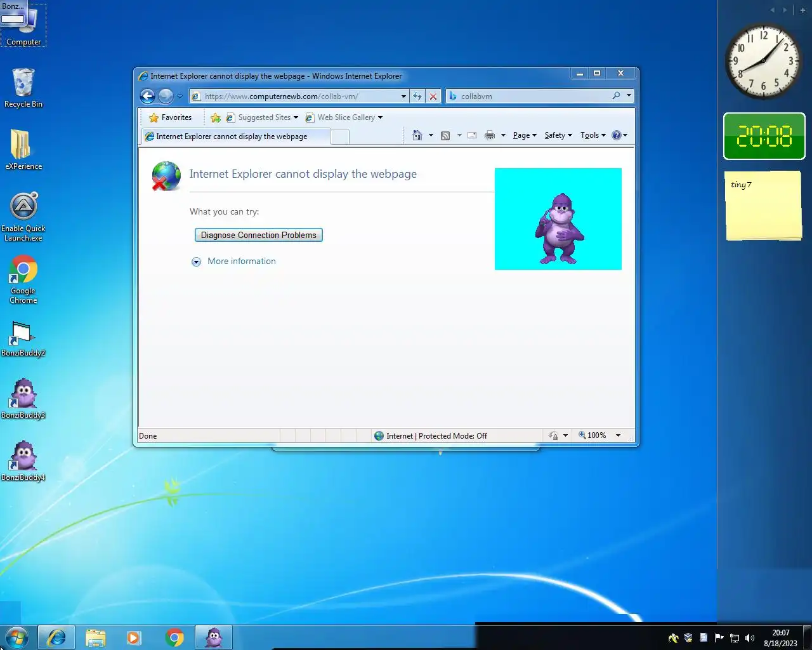The image size is (812, 650).
Task: Click Internet Explorer taskbar button
Action: 56,637
